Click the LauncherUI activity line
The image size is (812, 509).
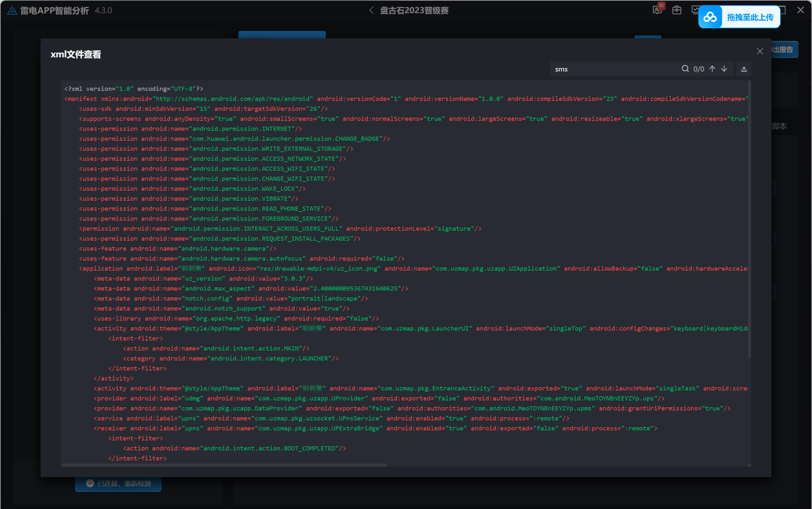pyautogui.click(x=420, y=328)
